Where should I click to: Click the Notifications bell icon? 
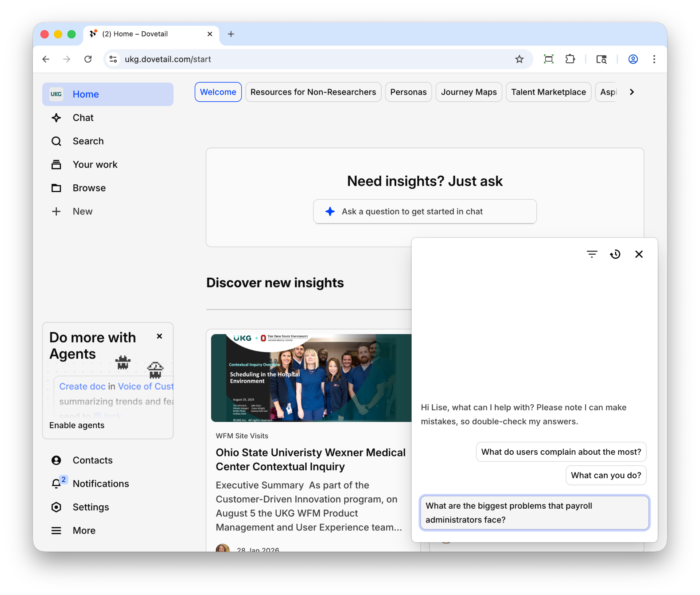tap(56, 484)
